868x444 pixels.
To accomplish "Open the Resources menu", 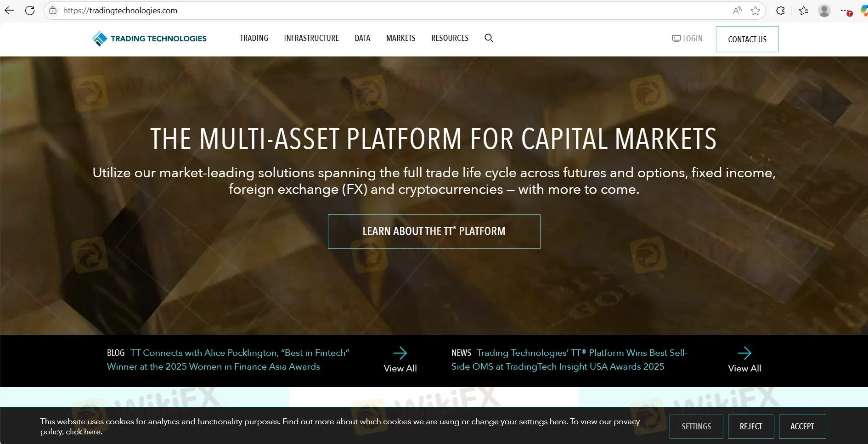I will coord(450,38).
